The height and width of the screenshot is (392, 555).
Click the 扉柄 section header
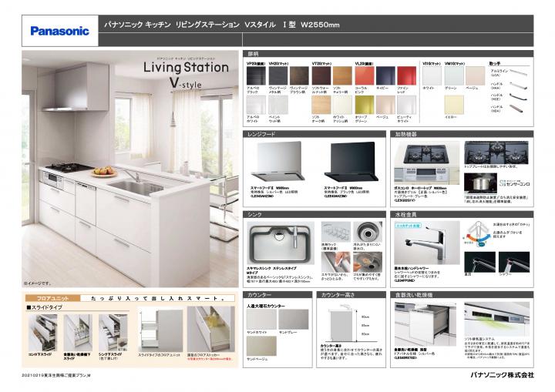(x=388, y=54)
